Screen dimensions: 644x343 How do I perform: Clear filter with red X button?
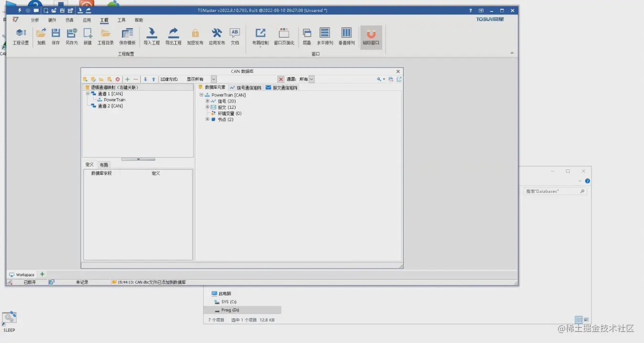coord(281,79)
